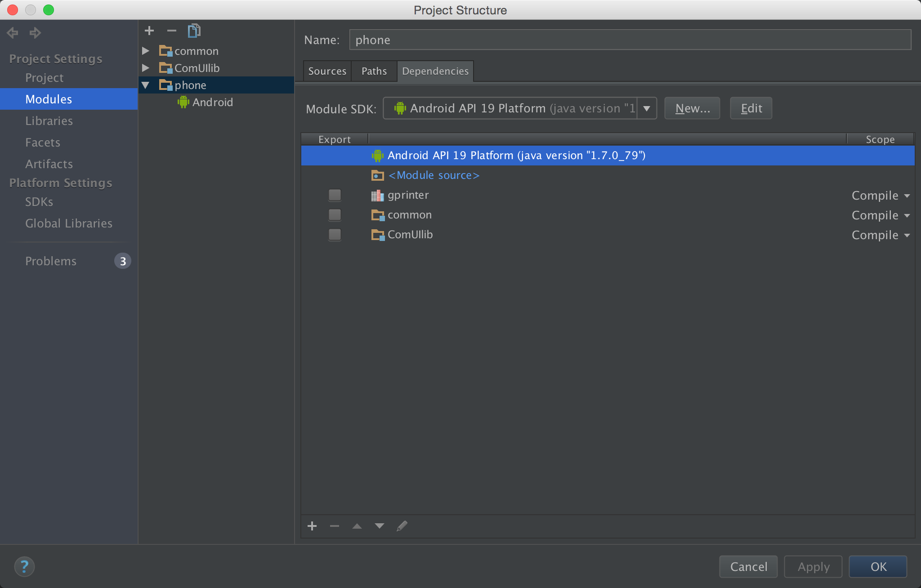921x588 pixels.
Task: Switch to Paths tab
Action: pyautogui.click(x=373, y=71)
